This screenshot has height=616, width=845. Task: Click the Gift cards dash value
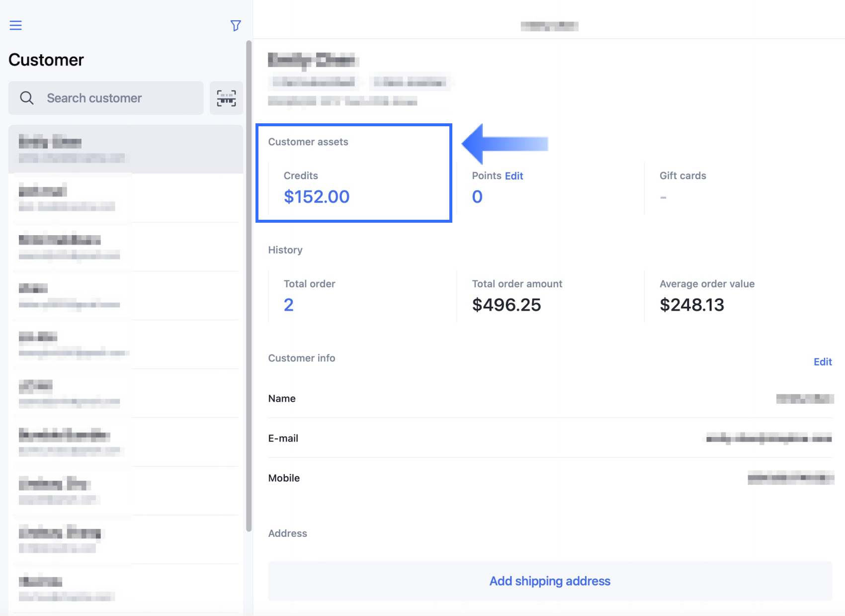pos(663,197)
